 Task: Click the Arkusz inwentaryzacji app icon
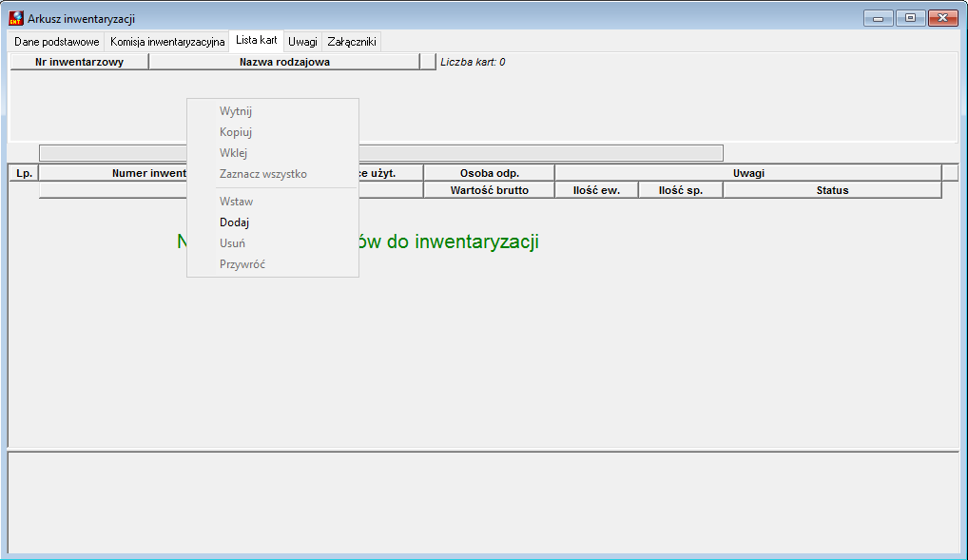[16, 18]
